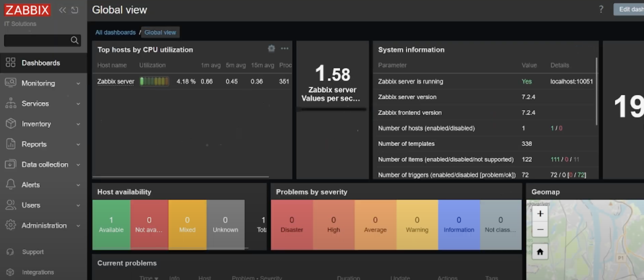Click the Integrations icon
This screenshot has height=280, width=644.
pyautogui.click(x=10, y=272)
